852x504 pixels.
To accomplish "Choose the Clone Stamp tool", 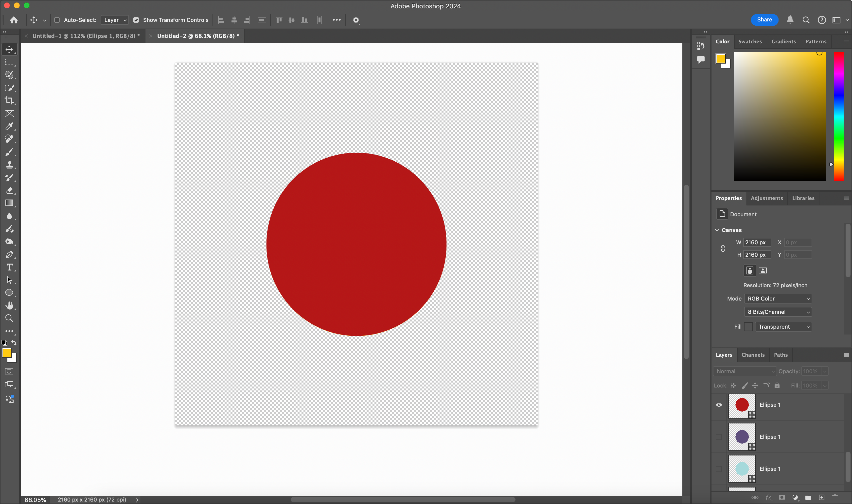I will point(9,165).
